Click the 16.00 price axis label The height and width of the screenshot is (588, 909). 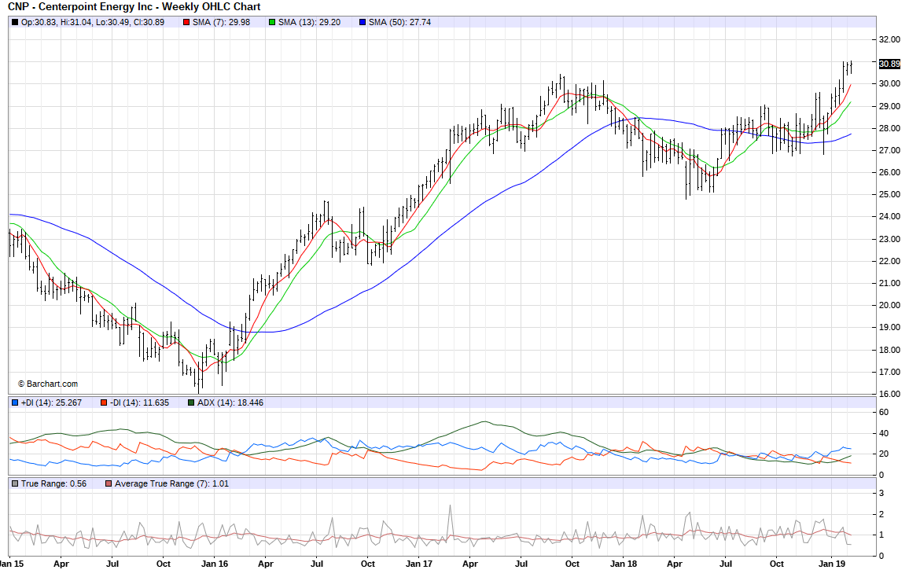pyautogui.click(x=889, y=394)
